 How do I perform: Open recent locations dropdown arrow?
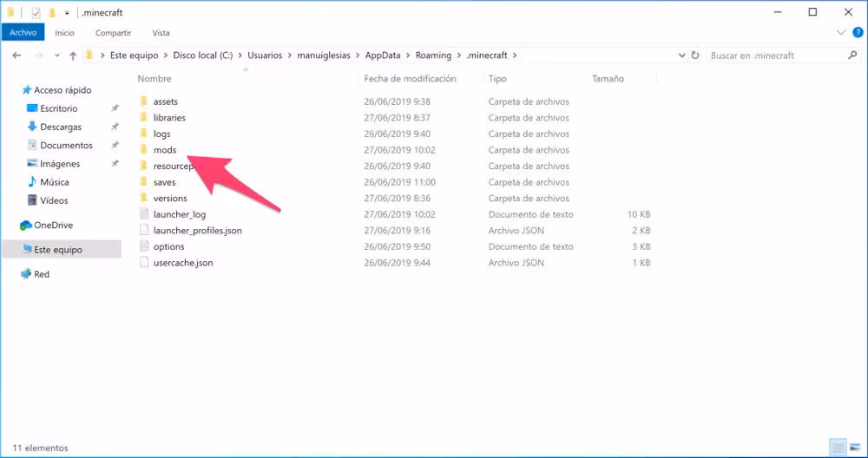pos(57,56)
